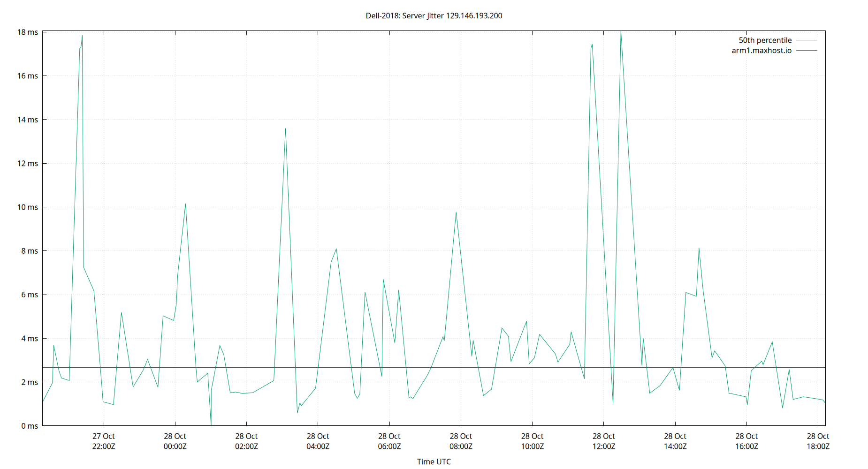Screen dimensions: 868x469
Task: Select the 28 Oct 06:00Z tick label
Action: [x=388, y=441]
